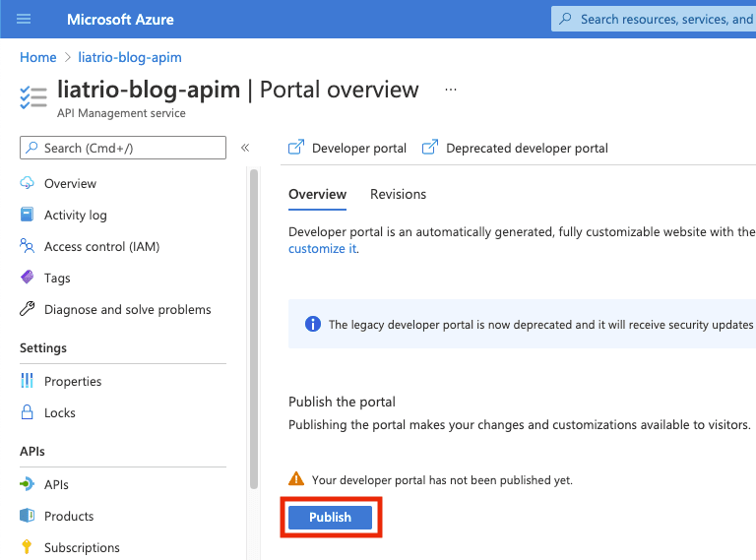The image size is (756, 560).
Task: Click the Activity log icon
Action: point(27,215)
